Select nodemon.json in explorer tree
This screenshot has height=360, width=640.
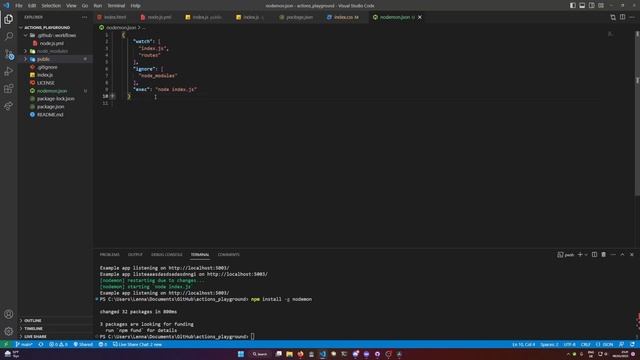coord(55,91)
